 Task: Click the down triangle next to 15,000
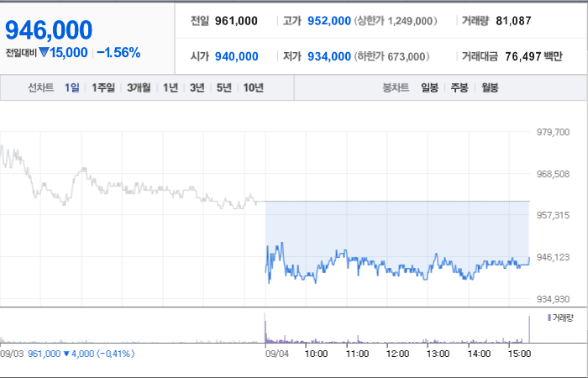point(44,52)
